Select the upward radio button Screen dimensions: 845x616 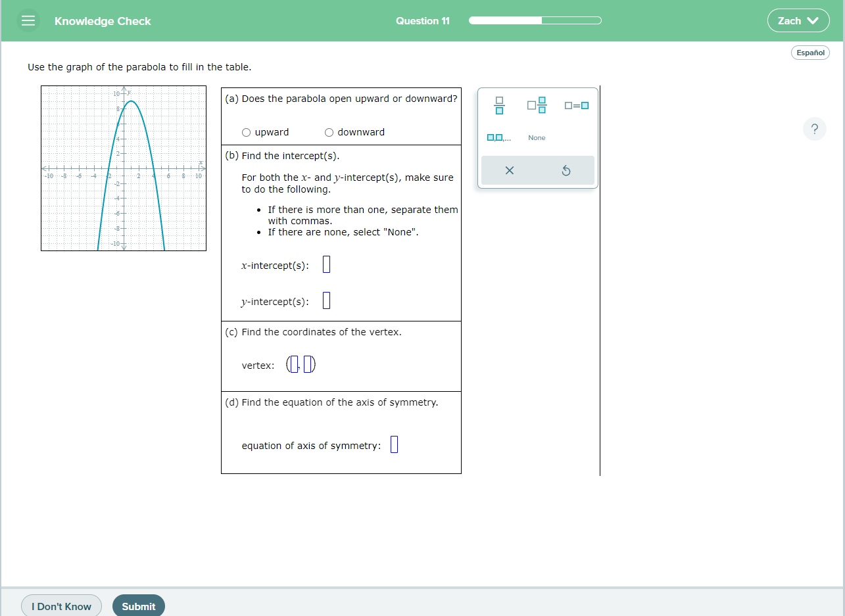[246, 132]
